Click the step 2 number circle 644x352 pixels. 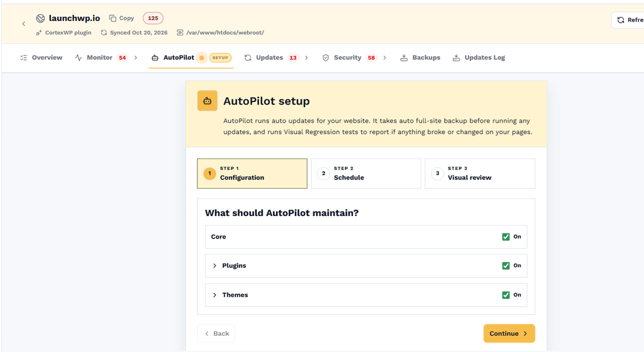pos(323,174)
